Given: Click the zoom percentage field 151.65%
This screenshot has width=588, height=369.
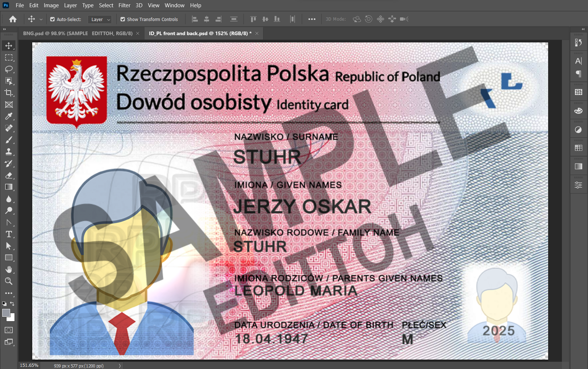Looking at the screenshot, I should [x=29, y=365].
